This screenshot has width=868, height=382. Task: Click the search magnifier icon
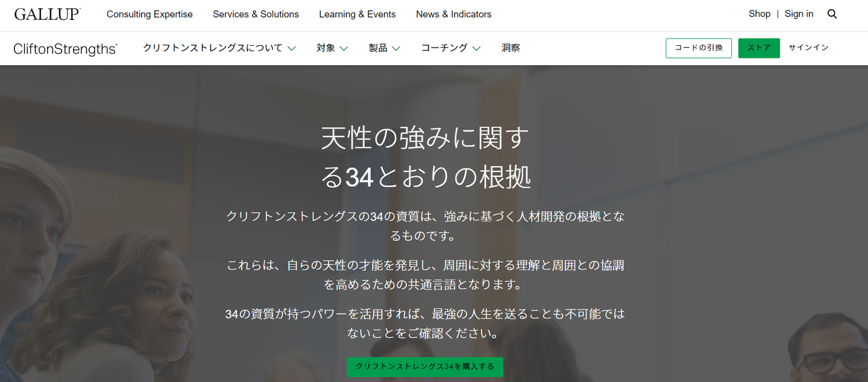tap(832, 14)
